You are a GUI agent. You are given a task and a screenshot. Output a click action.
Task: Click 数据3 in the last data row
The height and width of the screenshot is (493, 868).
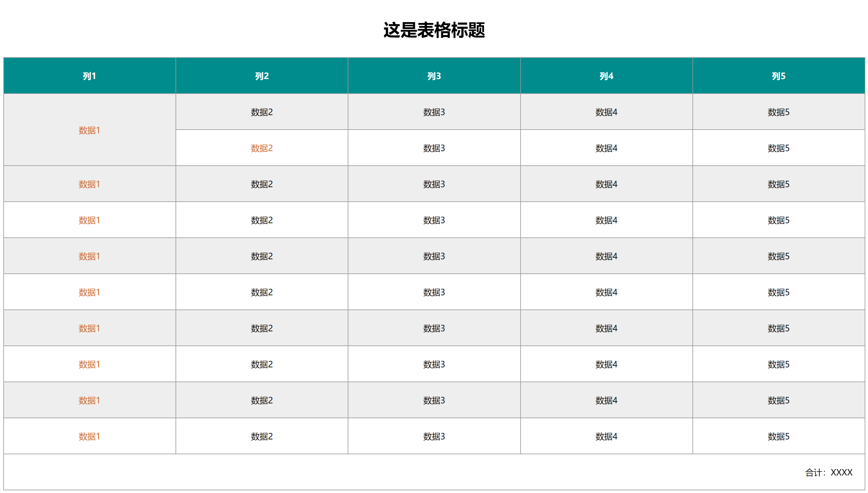(434, 436)
